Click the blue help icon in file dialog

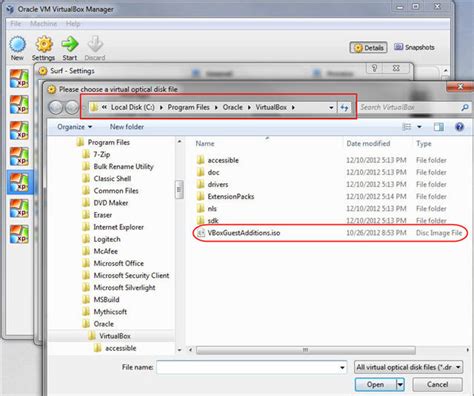pos(459,127)
